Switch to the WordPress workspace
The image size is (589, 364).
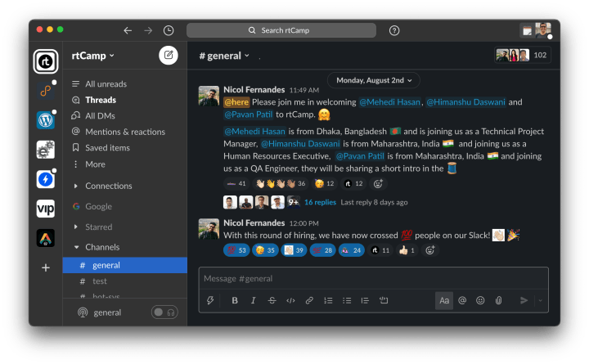point(46,120)
